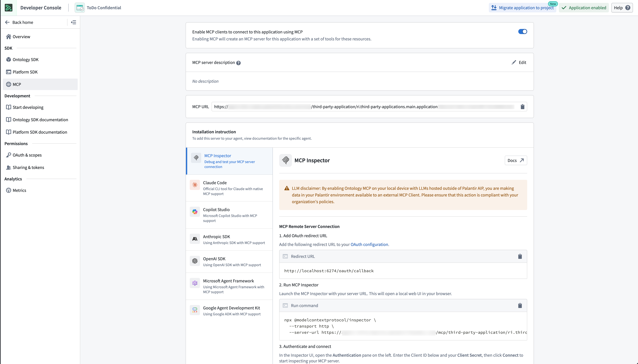Click the Claude Code starburst icon

195,185
